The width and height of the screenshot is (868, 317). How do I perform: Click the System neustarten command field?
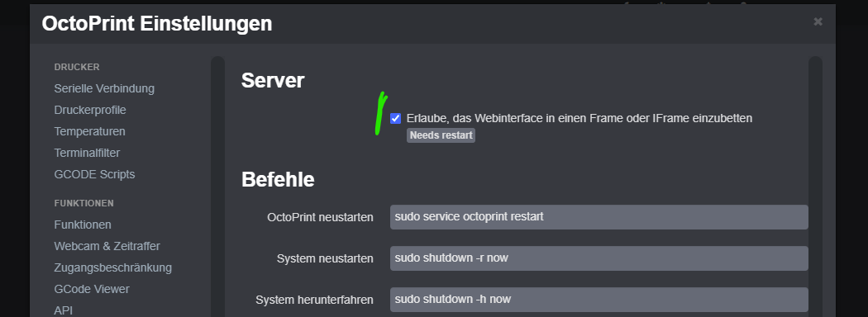point(599,258)
